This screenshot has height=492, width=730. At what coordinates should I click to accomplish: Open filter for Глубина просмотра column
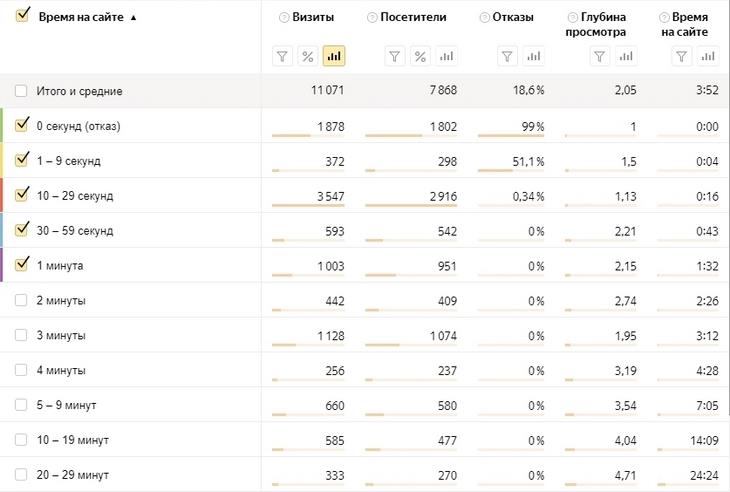[599, 56]
